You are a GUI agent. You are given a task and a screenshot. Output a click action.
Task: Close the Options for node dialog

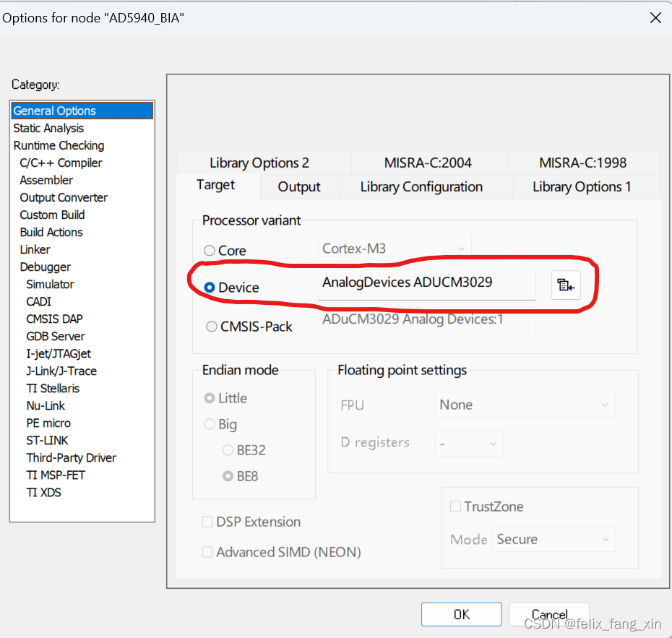click(655, 18)
